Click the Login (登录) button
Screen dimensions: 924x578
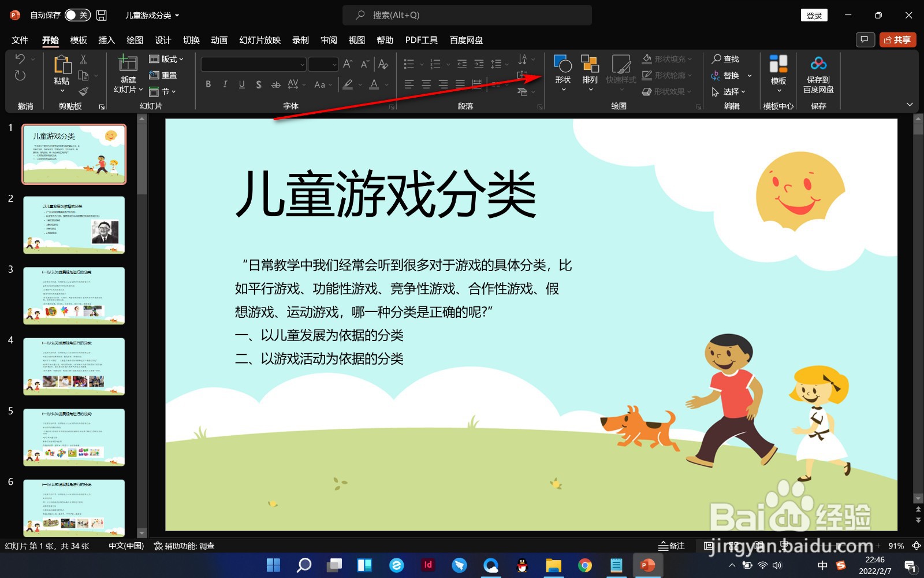pyautogui.click(x=814, y=16)
